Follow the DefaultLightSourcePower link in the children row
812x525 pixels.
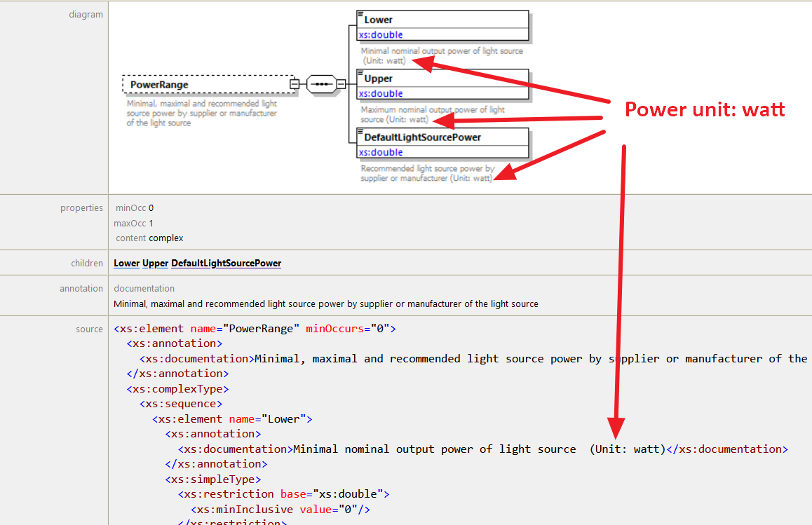(226, 263)
